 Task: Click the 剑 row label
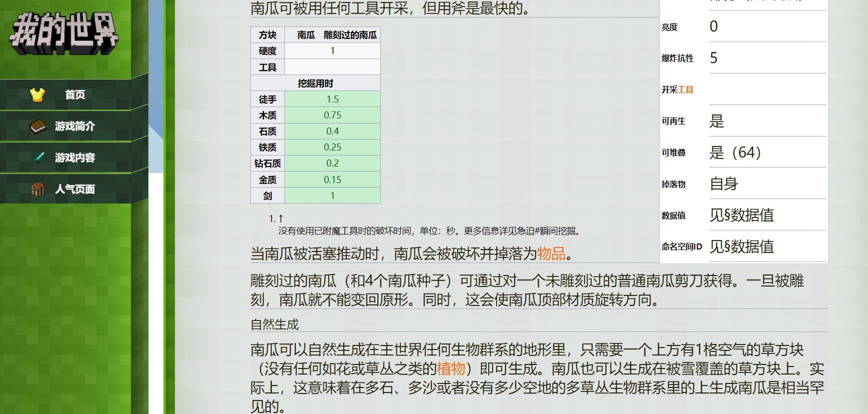pos(267,195)
